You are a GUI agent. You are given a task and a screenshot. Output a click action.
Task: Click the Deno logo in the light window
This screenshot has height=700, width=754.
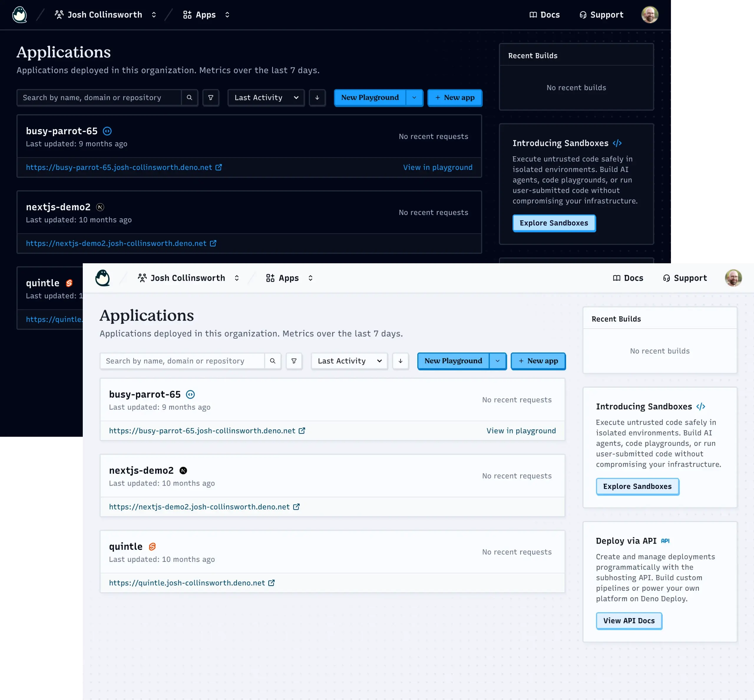tap(103, 278)
